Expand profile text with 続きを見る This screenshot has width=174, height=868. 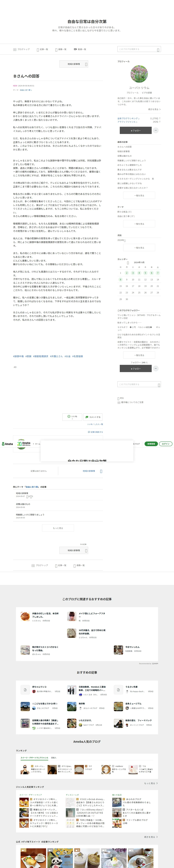click(x=154, y=110)
